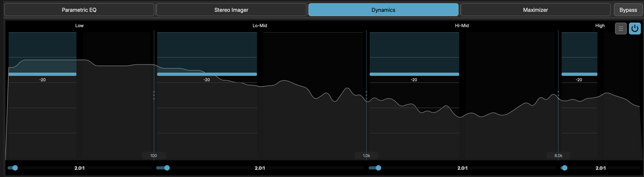Viewport: 644px width, 177px height.
Task: Go to the Maximizer tab
Action: [535, 10]
